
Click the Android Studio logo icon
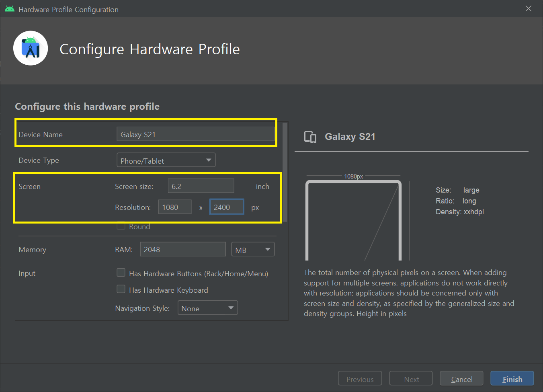[x=31, y=48]
